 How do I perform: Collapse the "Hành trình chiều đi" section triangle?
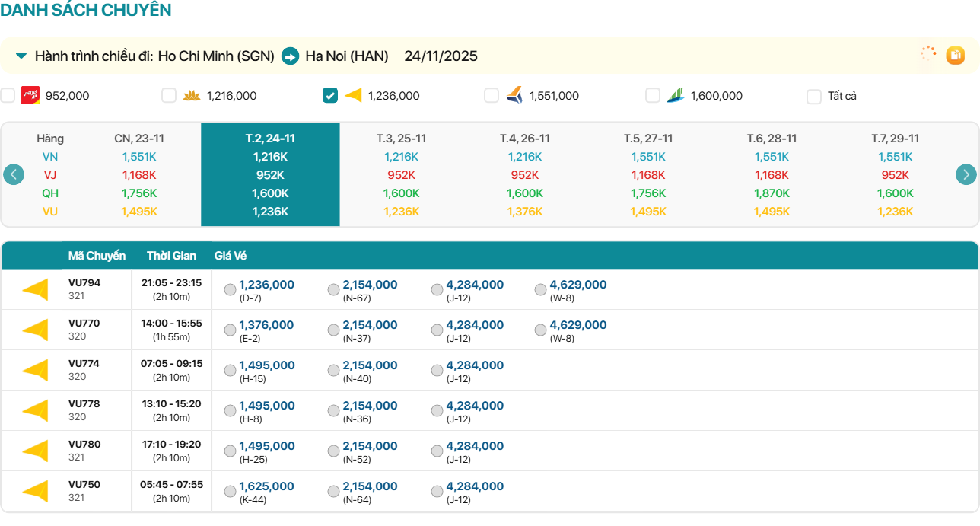click(21, 56)
